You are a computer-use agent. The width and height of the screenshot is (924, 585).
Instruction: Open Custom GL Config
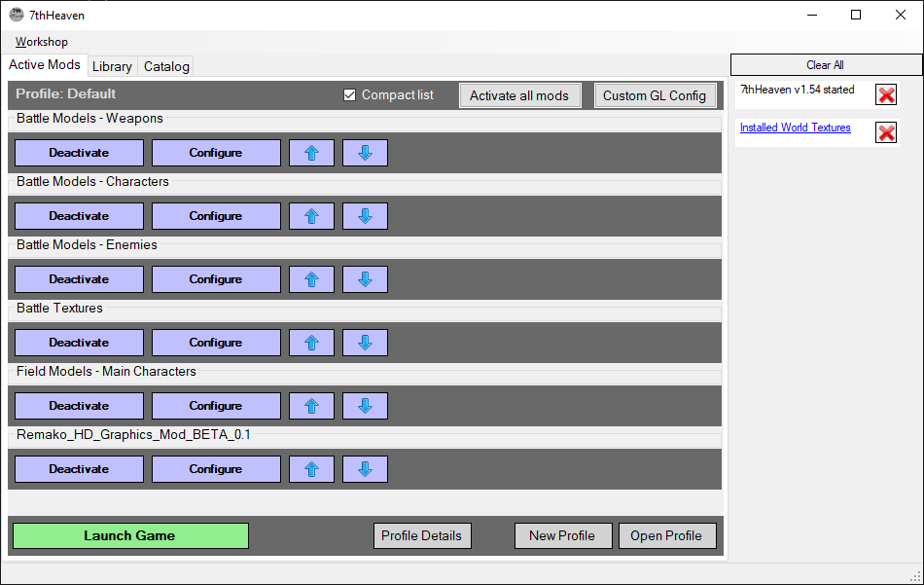tap(655, 95)
